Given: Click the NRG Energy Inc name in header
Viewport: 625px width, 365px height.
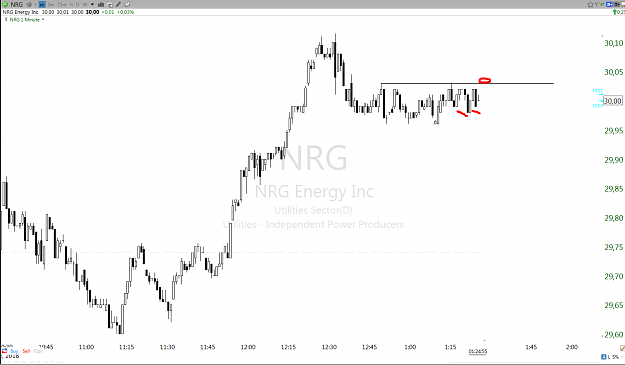Looking at the screenshot, I should (x=20, y=12).
